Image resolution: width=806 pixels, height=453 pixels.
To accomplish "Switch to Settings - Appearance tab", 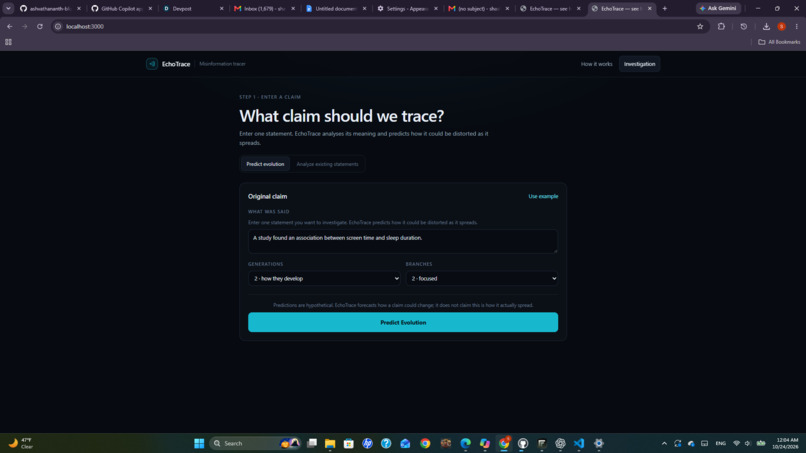I will coord(406,8).
